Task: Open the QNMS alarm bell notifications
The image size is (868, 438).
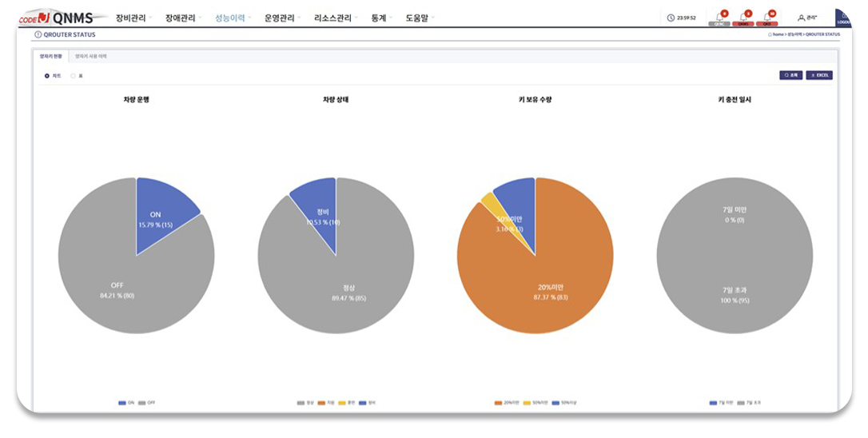Action: tap(743, 17)
